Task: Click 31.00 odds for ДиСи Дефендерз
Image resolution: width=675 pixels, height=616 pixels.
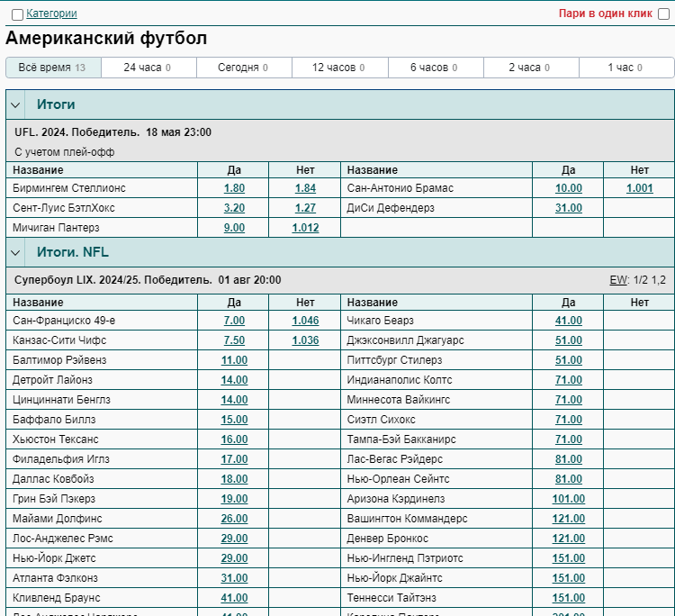Action: point(568,208)
